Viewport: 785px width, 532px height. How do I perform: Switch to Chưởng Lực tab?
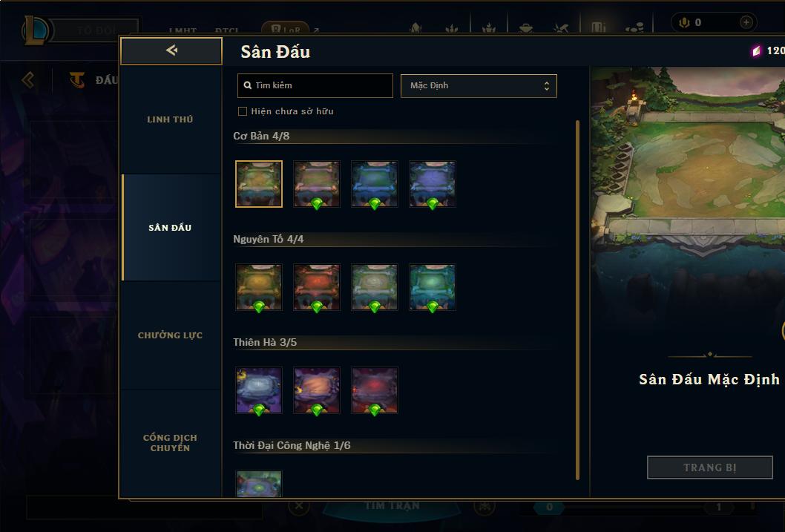click(x=170, y=335)
